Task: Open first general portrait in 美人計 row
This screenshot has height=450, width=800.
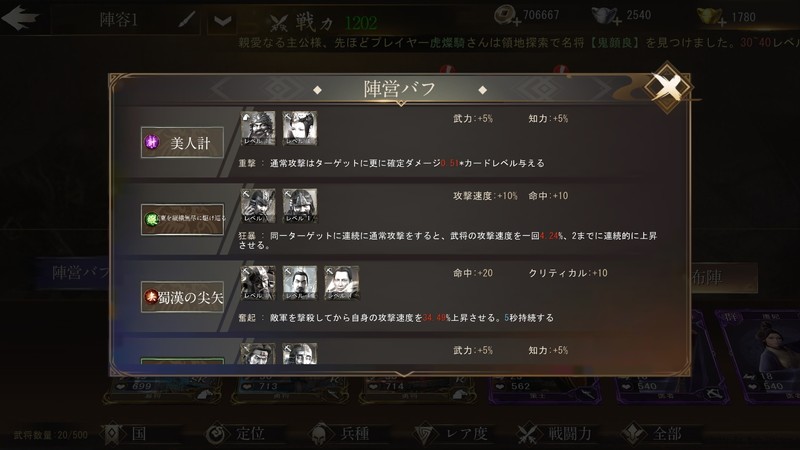Action: 258,128
